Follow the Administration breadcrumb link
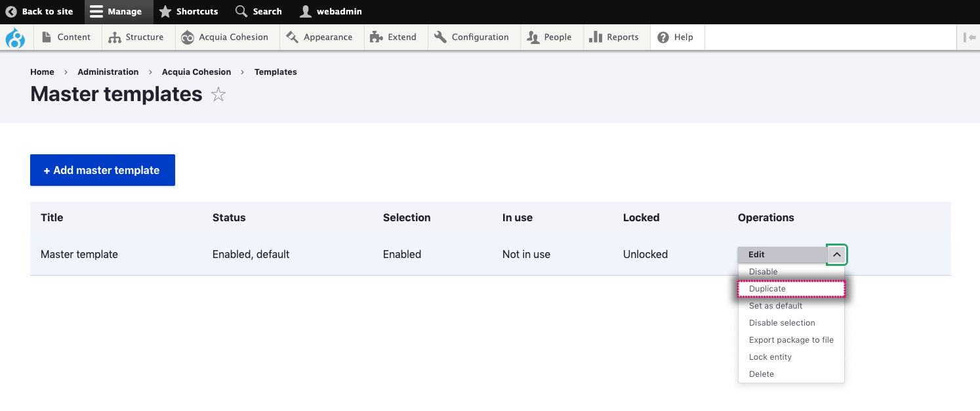The width and height of the screenshot is (980, 411). click(108, 72)
